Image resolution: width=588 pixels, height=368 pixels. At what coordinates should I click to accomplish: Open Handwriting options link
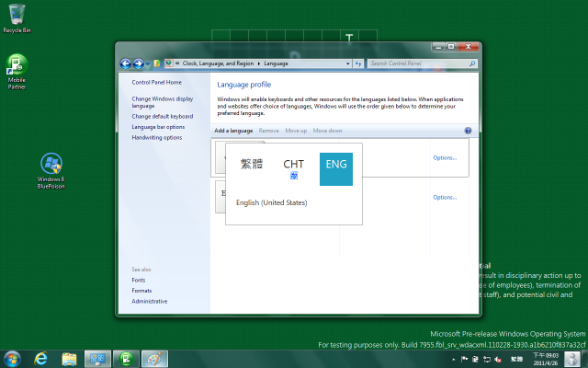157,137
